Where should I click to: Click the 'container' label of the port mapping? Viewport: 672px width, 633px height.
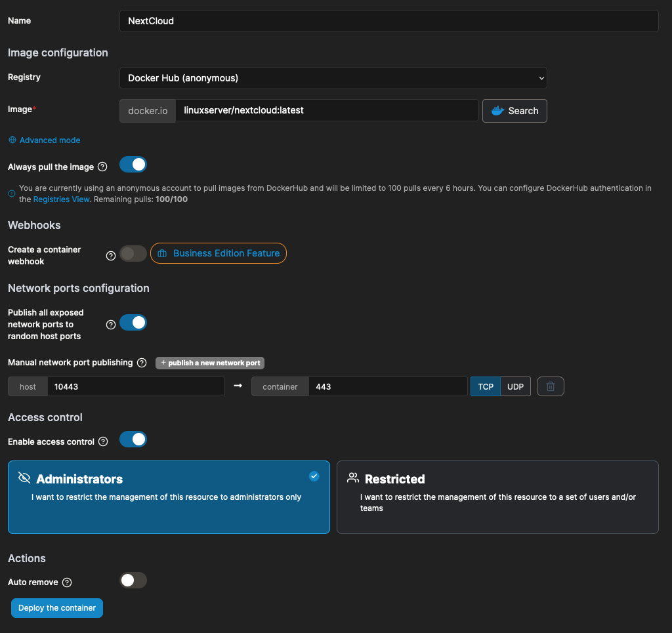280,386
